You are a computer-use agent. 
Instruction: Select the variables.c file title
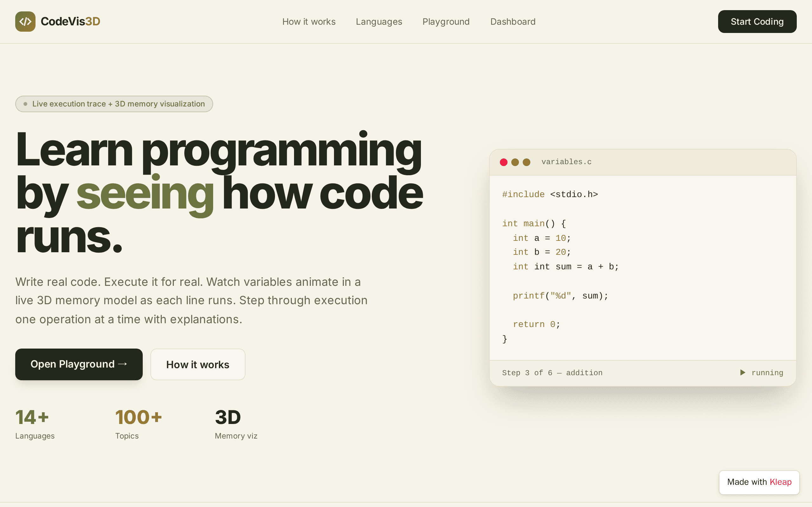tap(566, 162)
